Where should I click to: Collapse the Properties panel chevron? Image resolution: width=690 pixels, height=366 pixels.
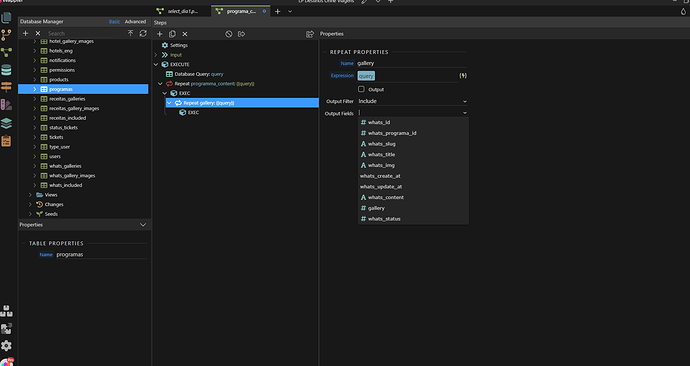143,225
